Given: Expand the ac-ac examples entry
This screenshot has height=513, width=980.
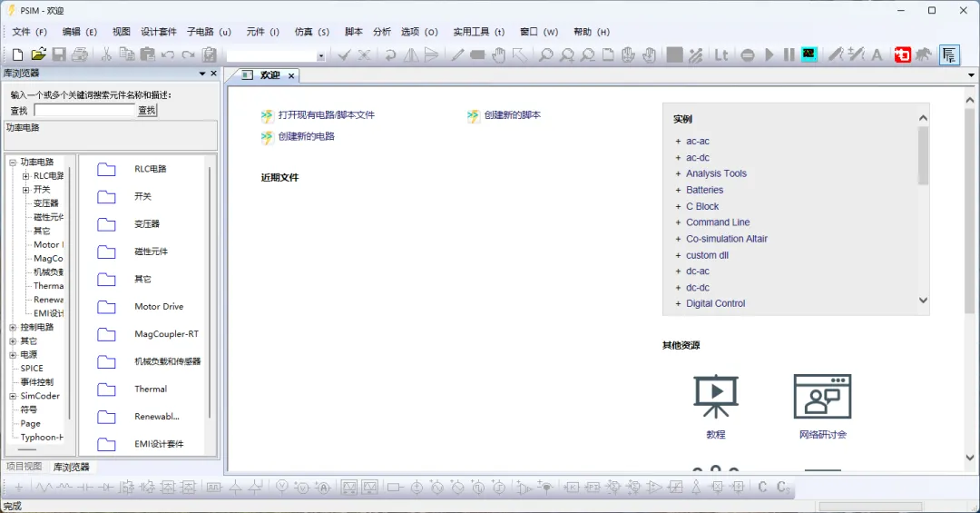Looking at the screenshot, I should tap(678, 142).
